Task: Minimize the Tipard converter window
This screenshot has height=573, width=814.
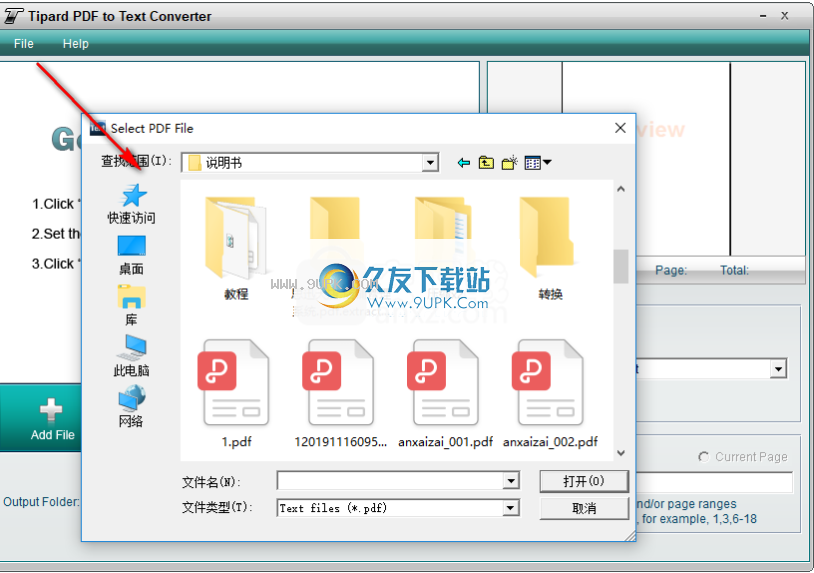Action: pos(763,16)
